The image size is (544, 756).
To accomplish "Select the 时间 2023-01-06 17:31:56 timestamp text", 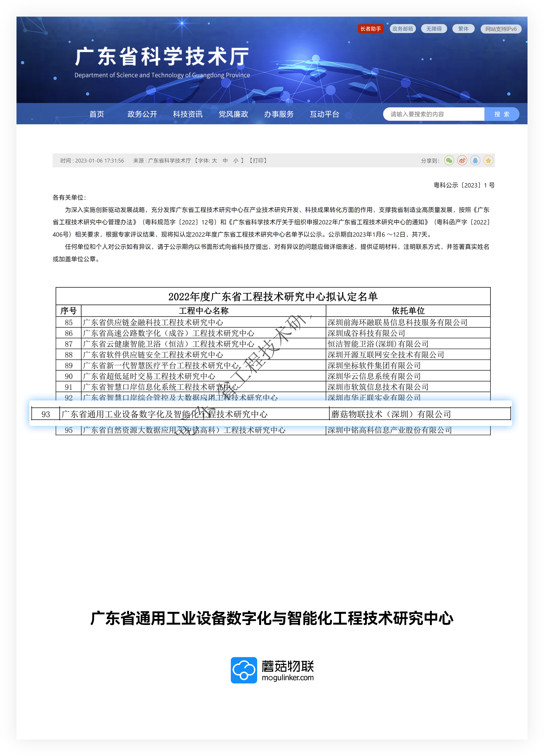I will [x=92, y=161].
